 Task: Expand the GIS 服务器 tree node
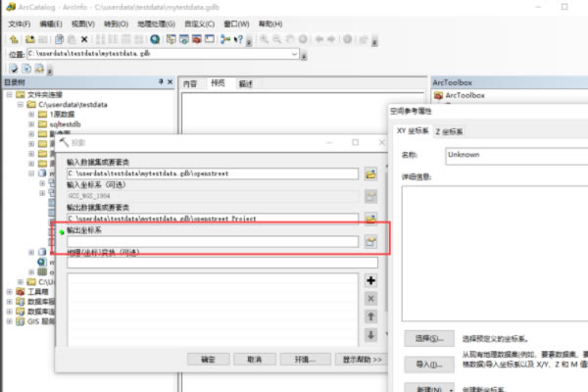coord(10,321)
